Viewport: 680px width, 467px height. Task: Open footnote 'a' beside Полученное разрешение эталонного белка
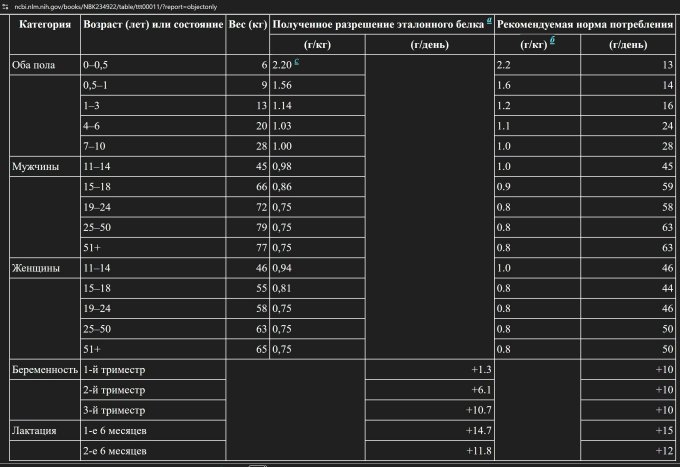(489, 21)
